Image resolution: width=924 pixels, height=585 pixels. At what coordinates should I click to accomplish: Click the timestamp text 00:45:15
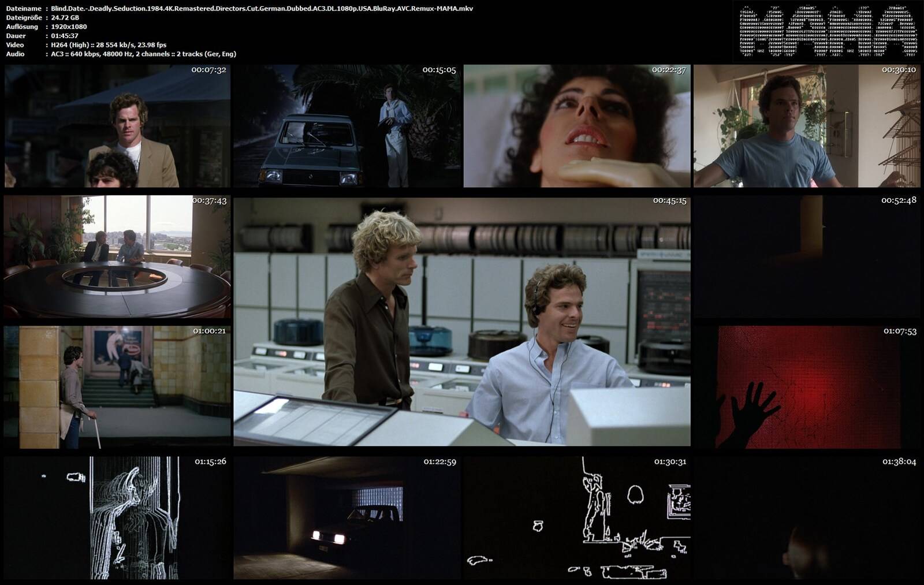pyautogui.click(x=670, y=200)
